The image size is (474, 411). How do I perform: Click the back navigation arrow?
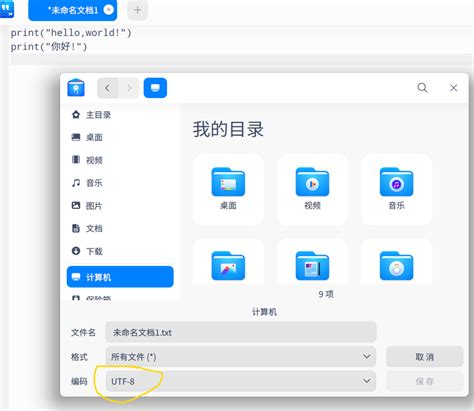107,88
